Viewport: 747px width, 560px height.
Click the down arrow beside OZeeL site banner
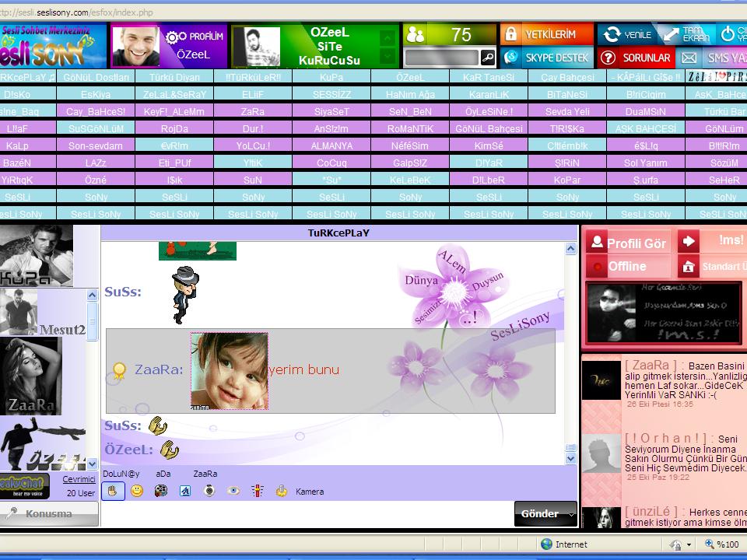[388, 56]
